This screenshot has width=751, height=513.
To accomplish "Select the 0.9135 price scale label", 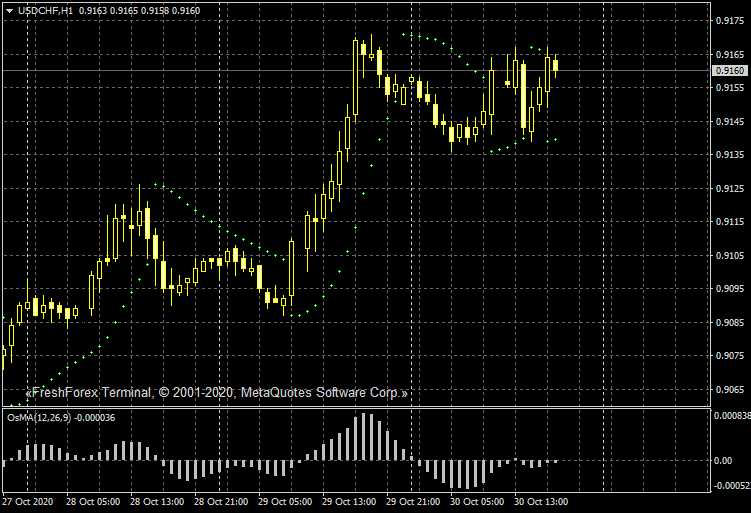I will click(x=730, y=155).
